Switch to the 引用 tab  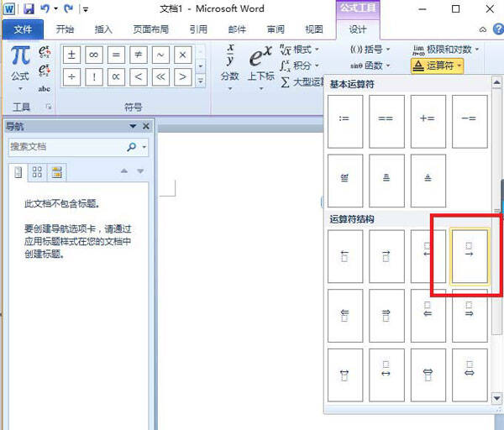[198, 29]
